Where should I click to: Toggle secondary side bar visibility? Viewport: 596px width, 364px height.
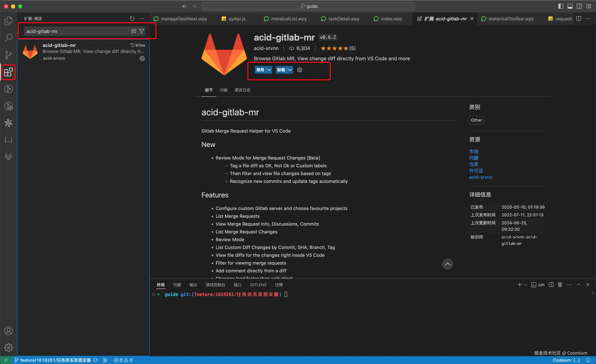point(579,6)
